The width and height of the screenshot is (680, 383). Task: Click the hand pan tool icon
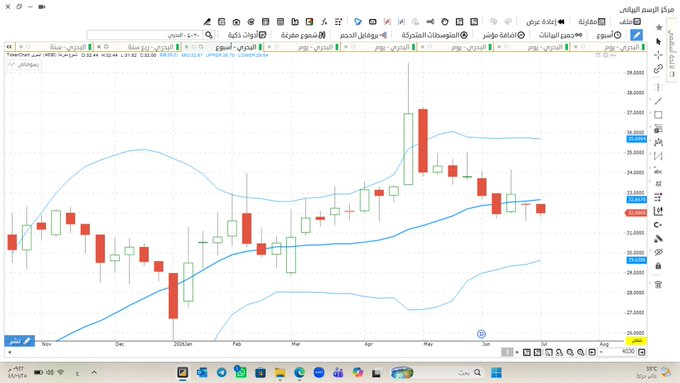(445, 22)
